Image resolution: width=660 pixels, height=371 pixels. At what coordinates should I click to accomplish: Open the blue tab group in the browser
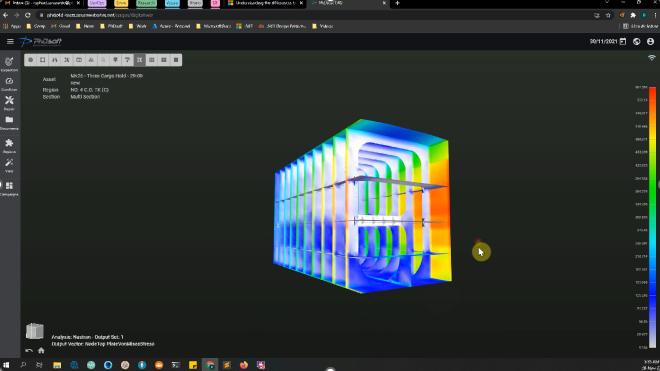172,3
